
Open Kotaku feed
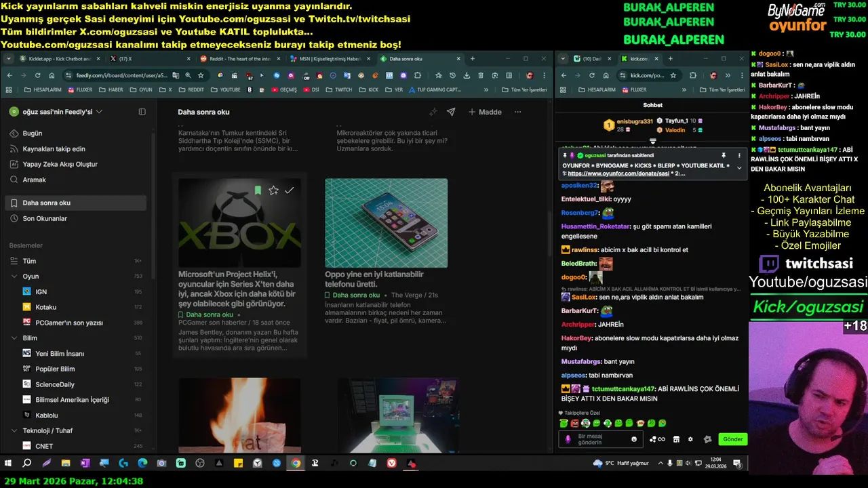(45, 307)
